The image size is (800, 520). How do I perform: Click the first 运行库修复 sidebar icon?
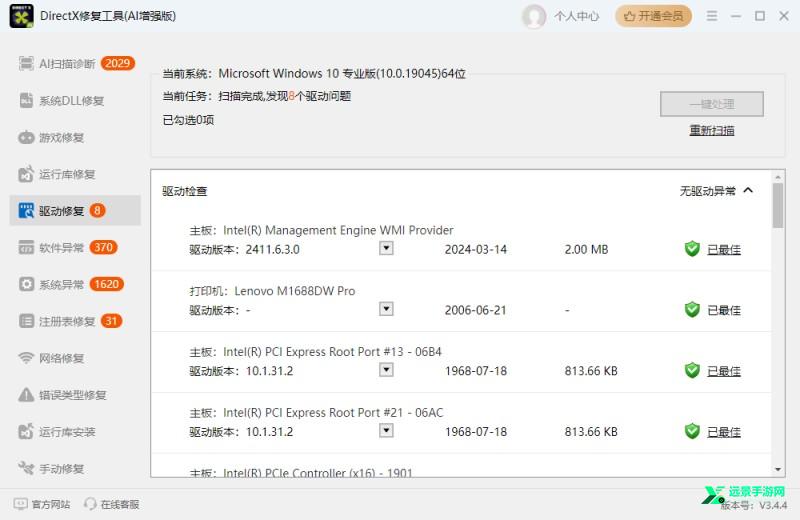(x=26, y=174)
